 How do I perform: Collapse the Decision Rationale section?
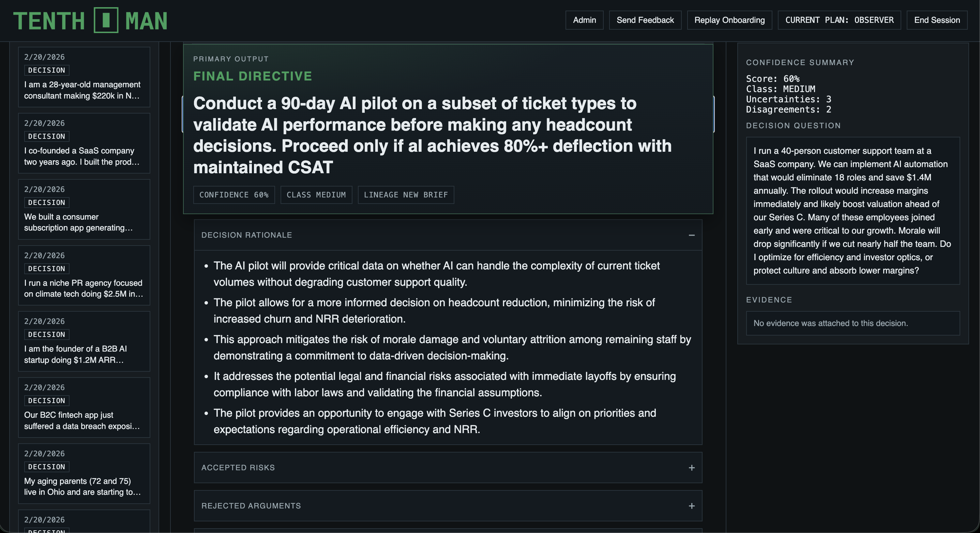[692, 235]
